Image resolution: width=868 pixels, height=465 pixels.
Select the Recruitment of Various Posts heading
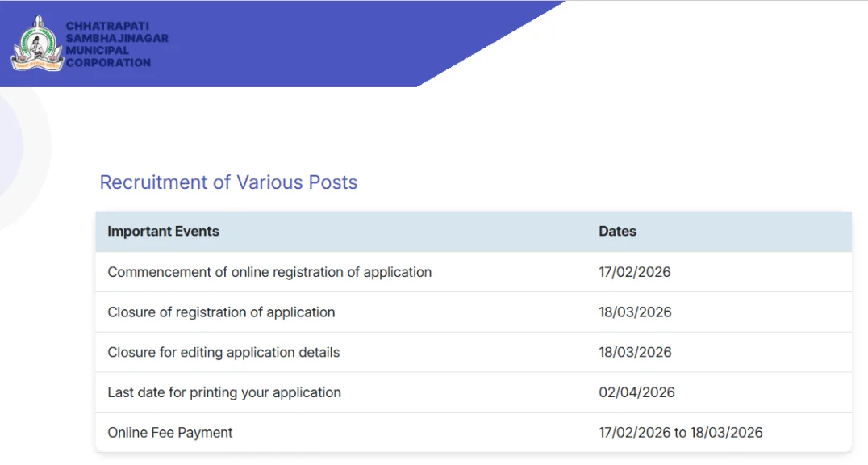tap(228, 182)
